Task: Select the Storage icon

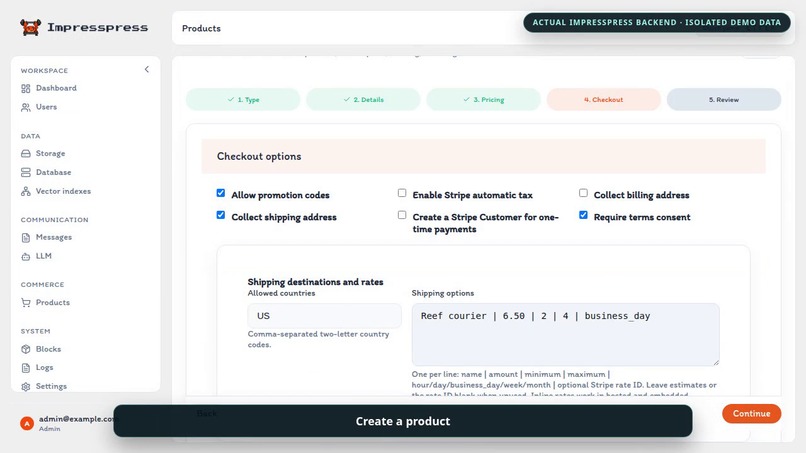Action: [x=26, y=154]
